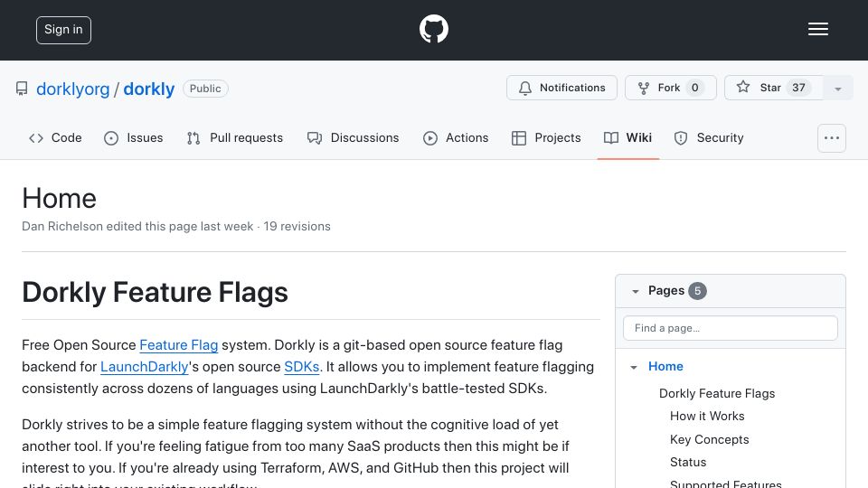This screenshot has width=868, height=488.
Task: Click the Dorkly Feature Flags heading
Action: [x=155, y=292]
